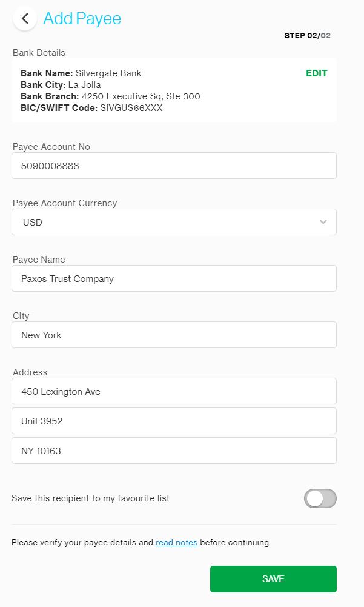Open the Payee Account Currency dropdown
This screenshot has width=364, height=607.
point(174,222)
